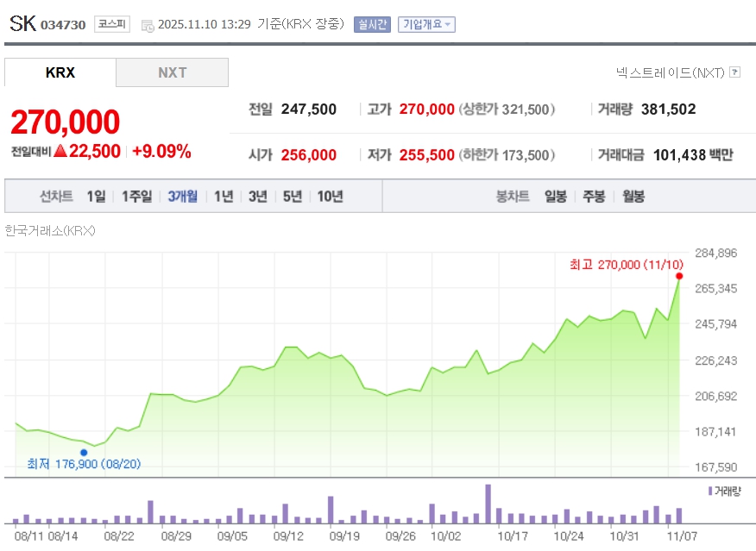The width and height of the screenshot is (756, 551).
Task: Open the 월봉 monthly candle chart
Action: [x=633, y=196]
